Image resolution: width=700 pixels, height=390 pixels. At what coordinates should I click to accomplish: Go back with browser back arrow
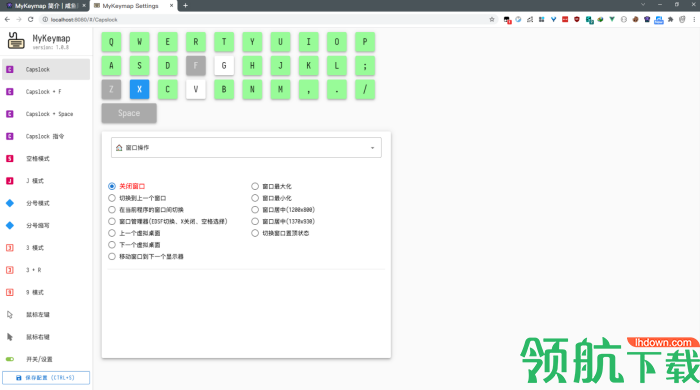pyautogui.click(x=7, y=19)
